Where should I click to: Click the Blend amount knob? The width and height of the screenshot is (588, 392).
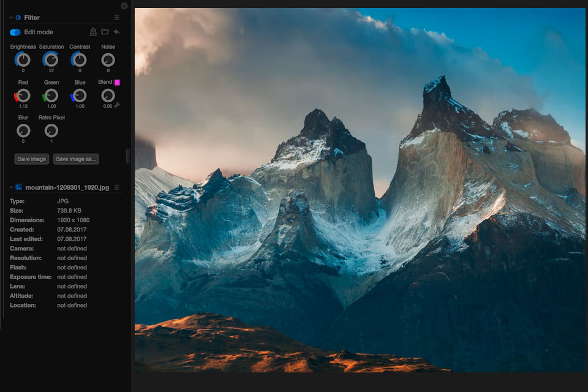108,96
